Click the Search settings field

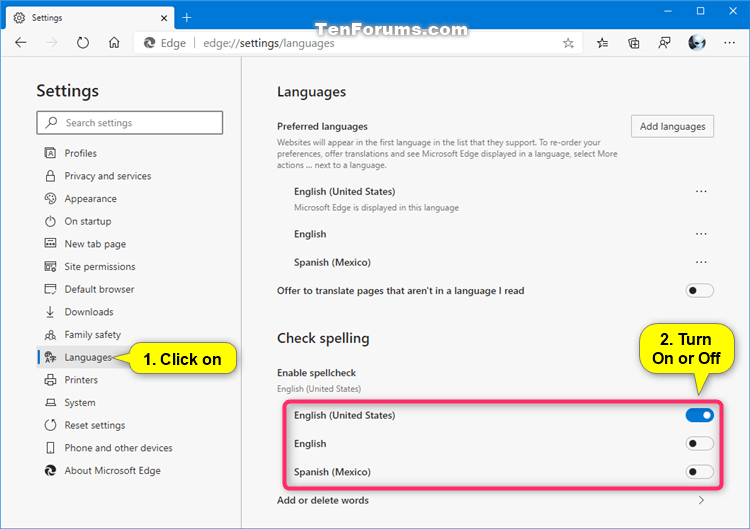[x=130, y=123]
